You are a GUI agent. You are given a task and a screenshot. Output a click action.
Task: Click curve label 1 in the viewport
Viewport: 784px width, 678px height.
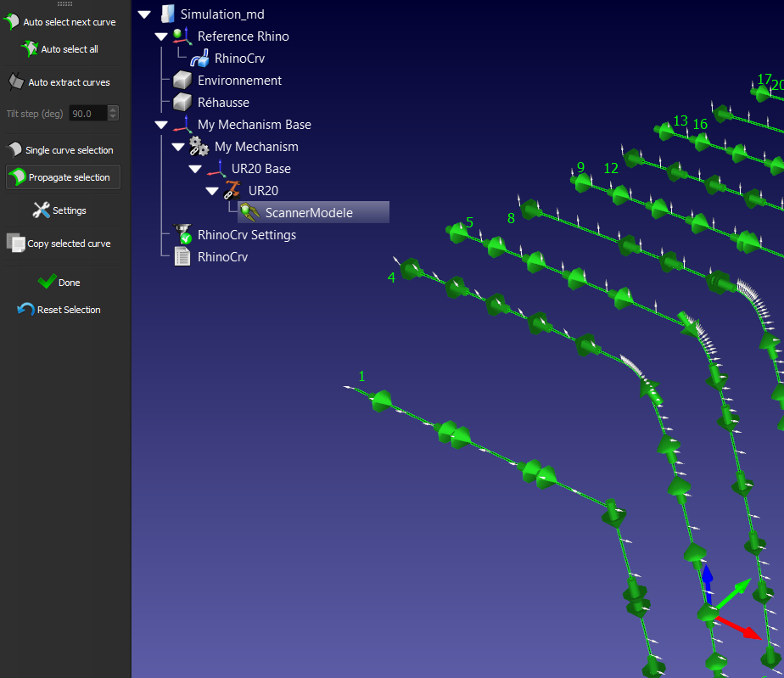click(x=362, y=376)
